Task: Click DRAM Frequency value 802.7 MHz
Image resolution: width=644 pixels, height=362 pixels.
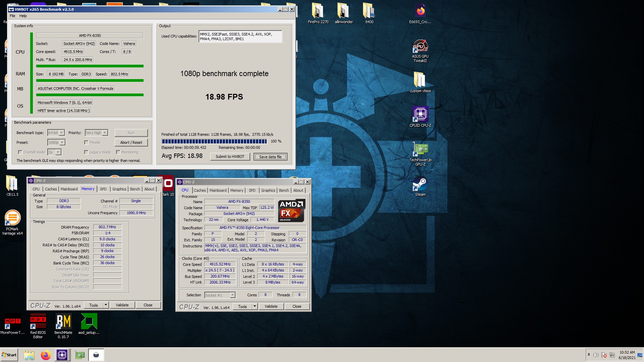Action: (x=107, y=227)
